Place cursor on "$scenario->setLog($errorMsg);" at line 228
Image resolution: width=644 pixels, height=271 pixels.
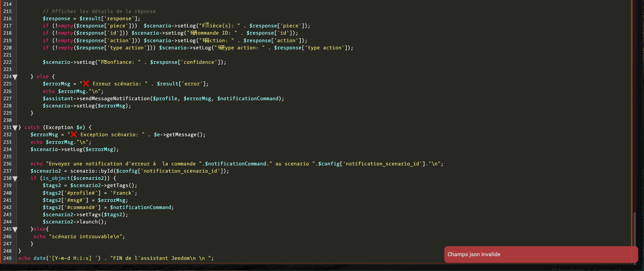[87, 106]
